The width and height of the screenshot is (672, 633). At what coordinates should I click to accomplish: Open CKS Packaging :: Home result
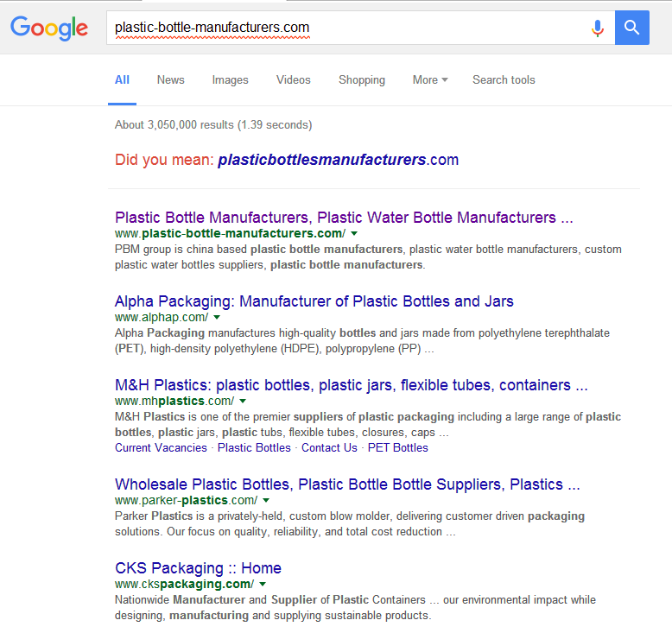198,568
